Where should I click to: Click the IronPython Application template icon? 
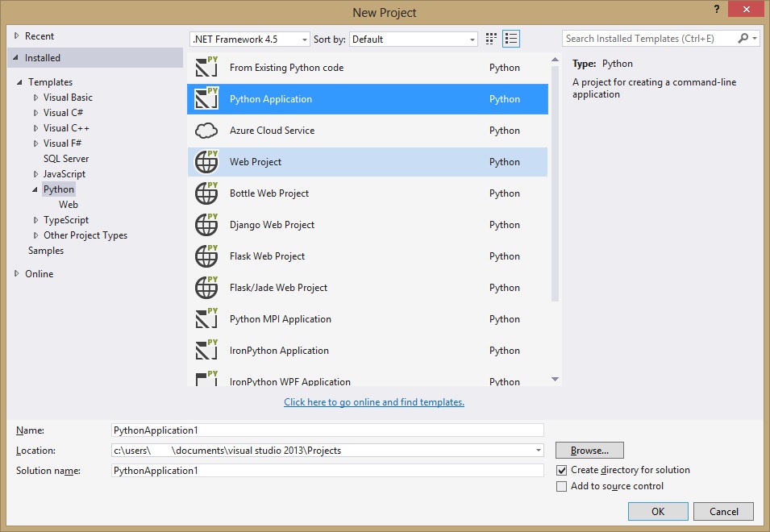point(206,350)
